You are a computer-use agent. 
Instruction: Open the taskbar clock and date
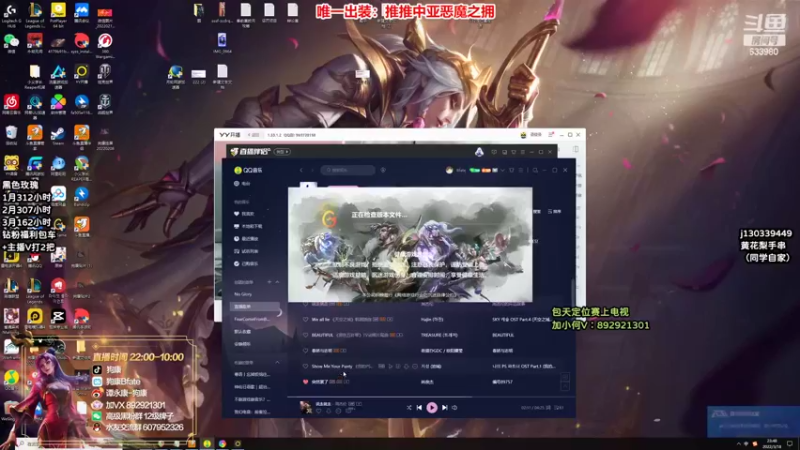(x=772, y=443)
